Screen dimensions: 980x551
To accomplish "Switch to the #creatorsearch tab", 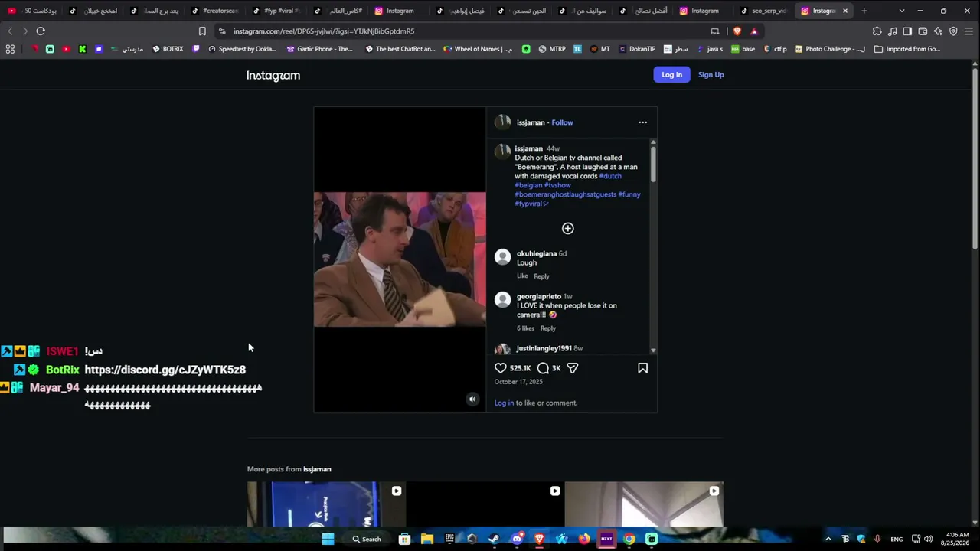I will click(x=214, y=11).
